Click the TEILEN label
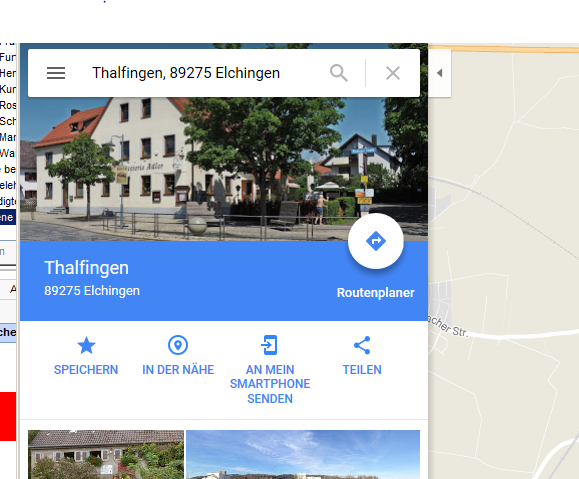The height and width of the screenshot is (479, 579). tap(362, 370)
